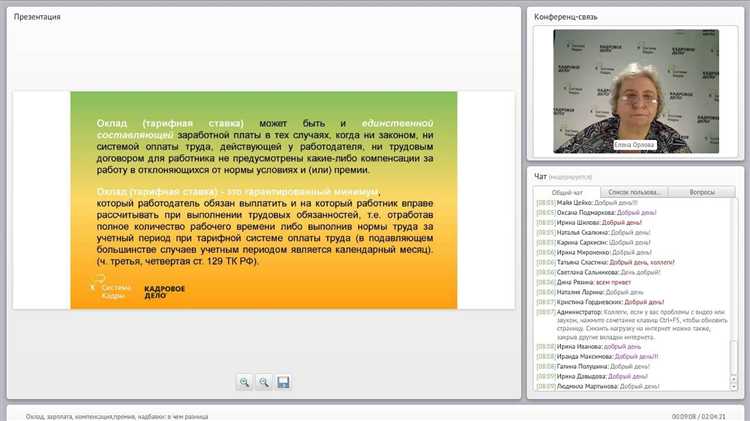Click the zoom out magnifier icon
This screenshot has height=421, width=750.
click(264, 382)
